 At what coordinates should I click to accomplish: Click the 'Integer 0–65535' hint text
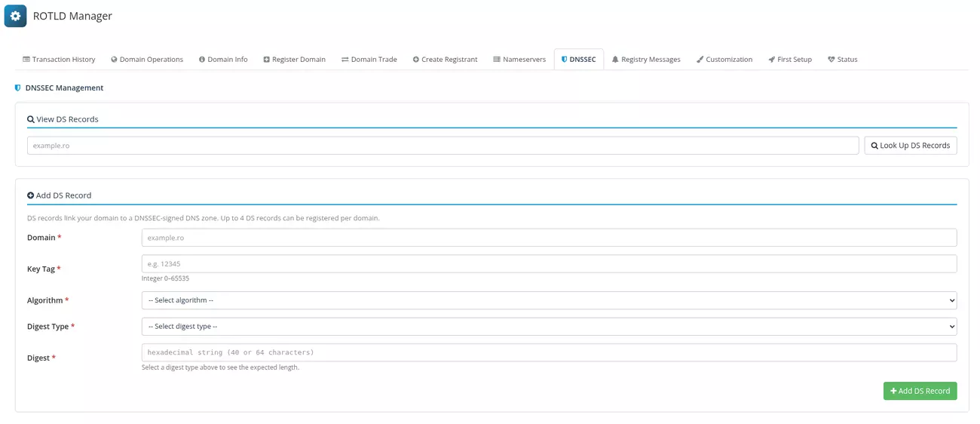pos(165,278)
